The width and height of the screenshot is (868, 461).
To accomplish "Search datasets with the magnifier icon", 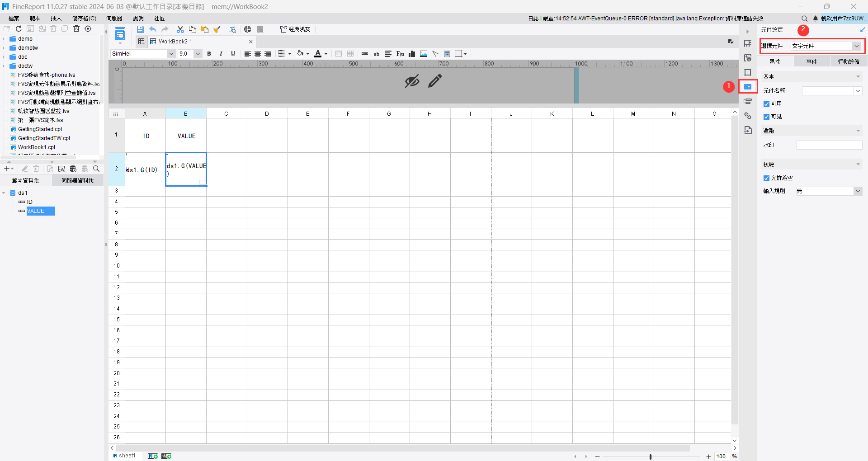I will [96, 169].
